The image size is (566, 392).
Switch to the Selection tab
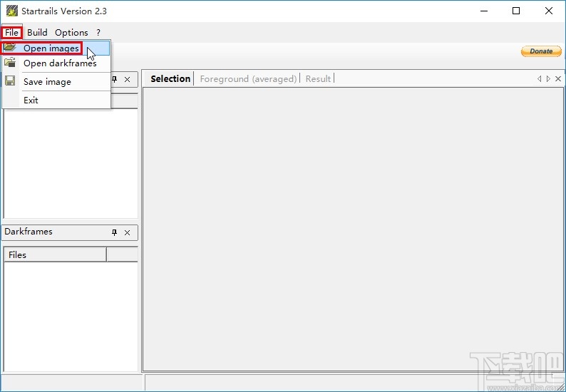170,78
